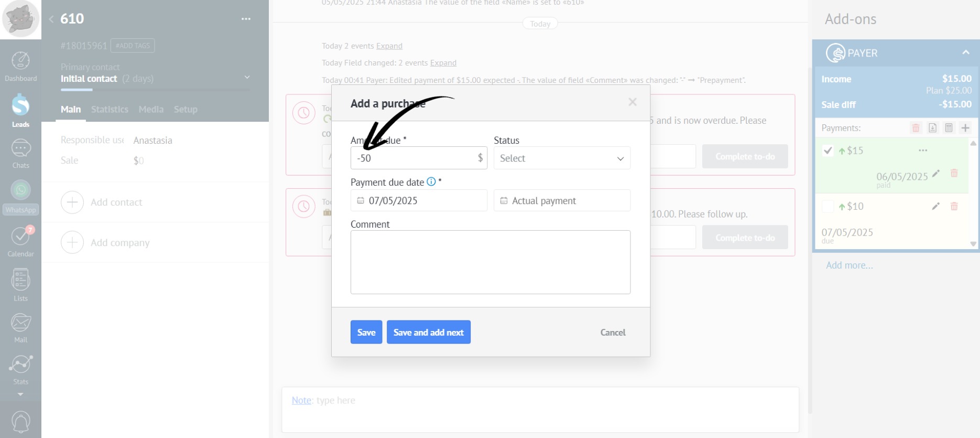
Task: Open the Status select dropdown
Action: 562,158
